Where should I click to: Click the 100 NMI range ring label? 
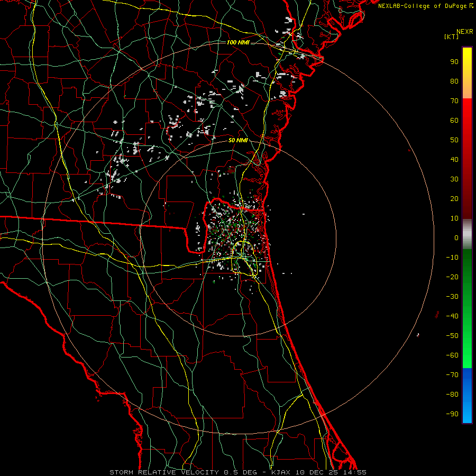pos(238,42)
